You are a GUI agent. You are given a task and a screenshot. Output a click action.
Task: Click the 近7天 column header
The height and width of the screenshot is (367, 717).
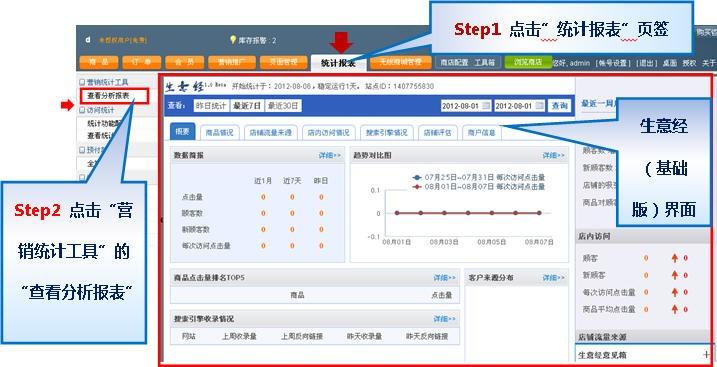click(x=292, y=181)
